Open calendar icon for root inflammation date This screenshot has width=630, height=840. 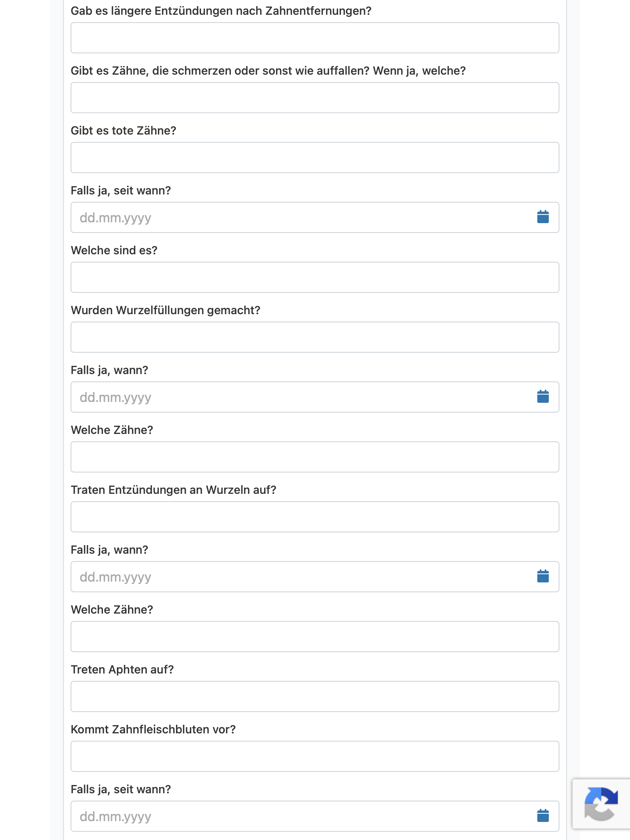tap(543, 576)
